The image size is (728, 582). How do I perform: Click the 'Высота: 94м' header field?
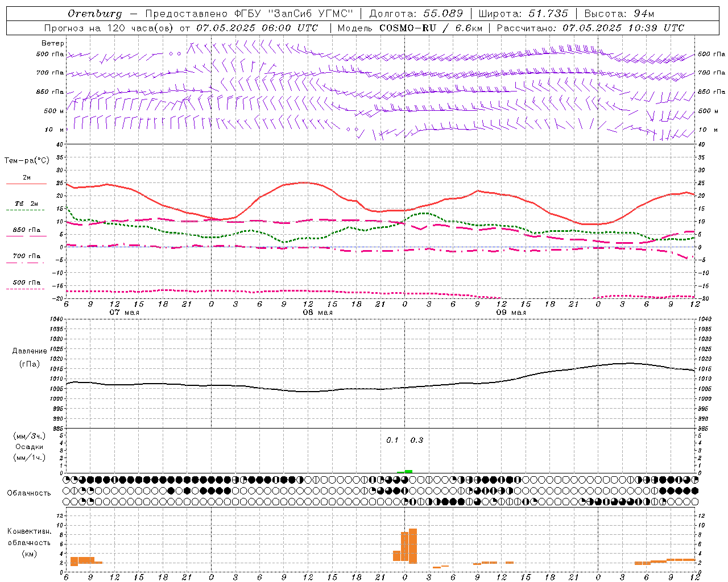619,14
